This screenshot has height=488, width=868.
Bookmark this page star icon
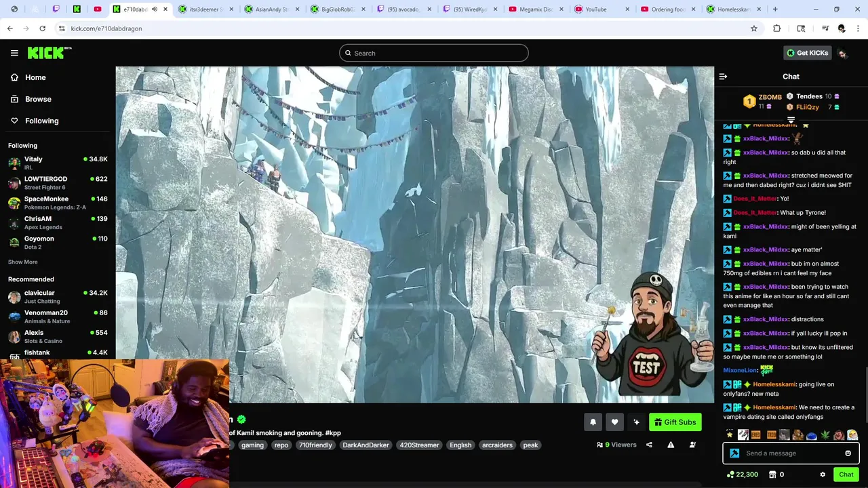753,28
